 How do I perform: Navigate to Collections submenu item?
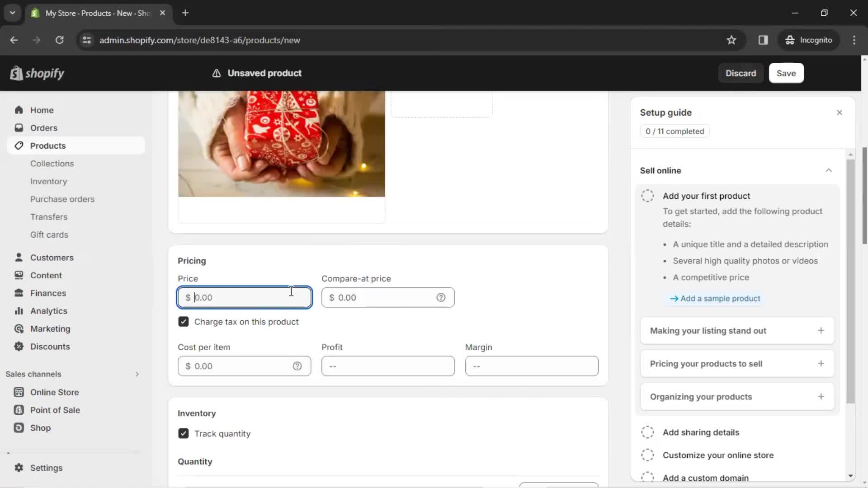[x=52, y=163]
